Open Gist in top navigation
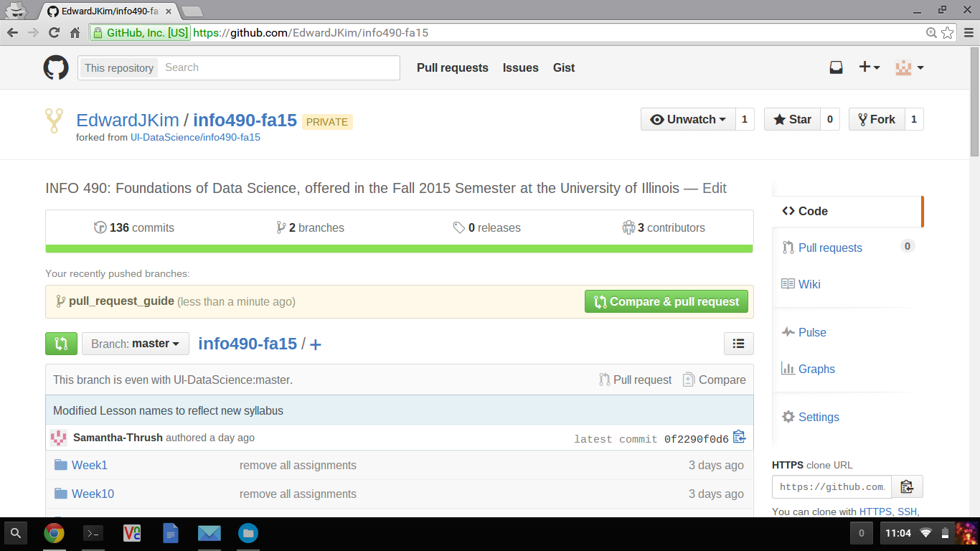 click(x=564, y=67)
